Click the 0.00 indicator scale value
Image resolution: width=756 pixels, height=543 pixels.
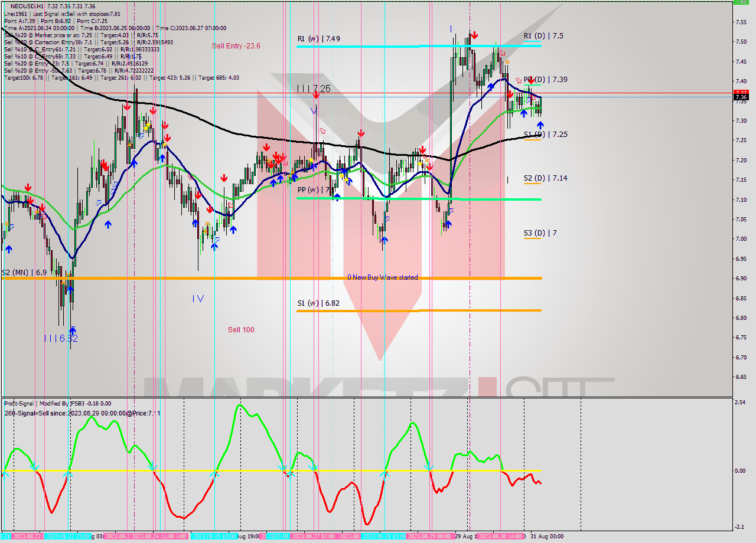(x=741, y=471)
